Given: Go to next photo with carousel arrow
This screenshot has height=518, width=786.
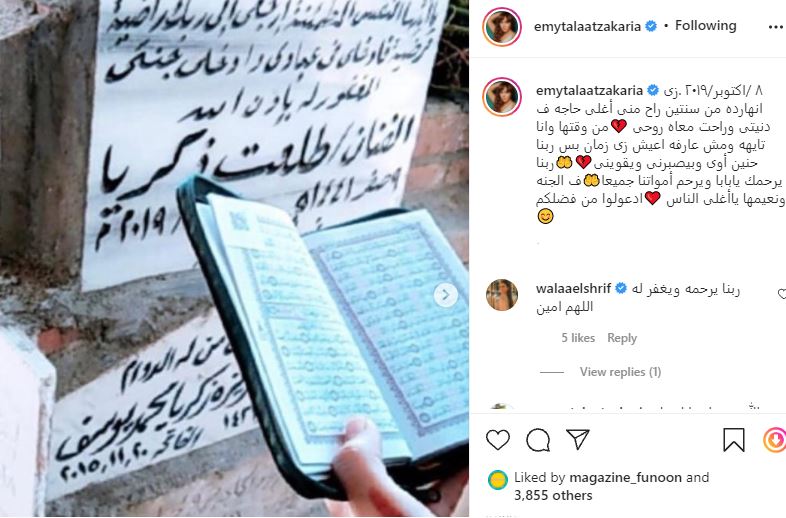Looking at the screenshot, I should (x=446, y=295).
